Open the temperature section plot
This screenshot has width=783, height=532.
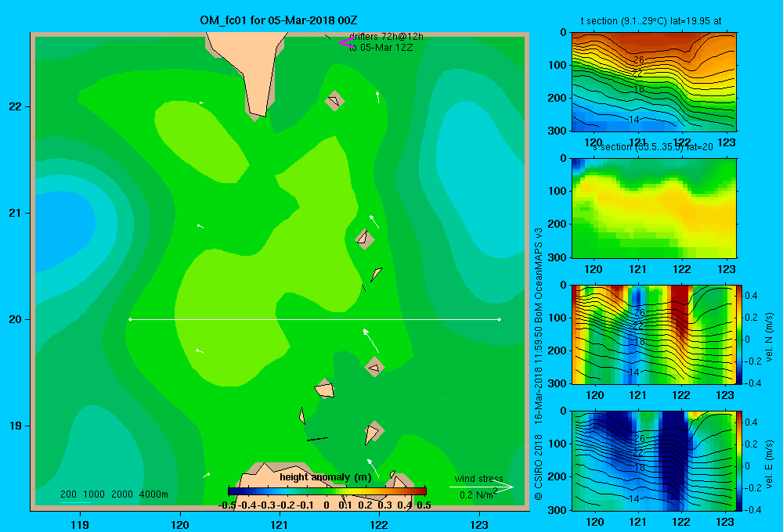[x=654, y=82]
